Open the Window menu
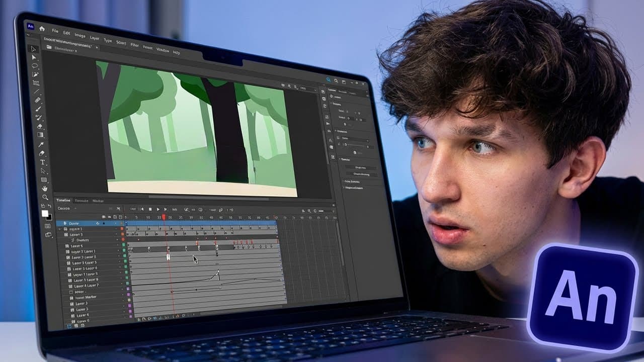This screenshot has height=362, width=644. [x=163, y=50]
